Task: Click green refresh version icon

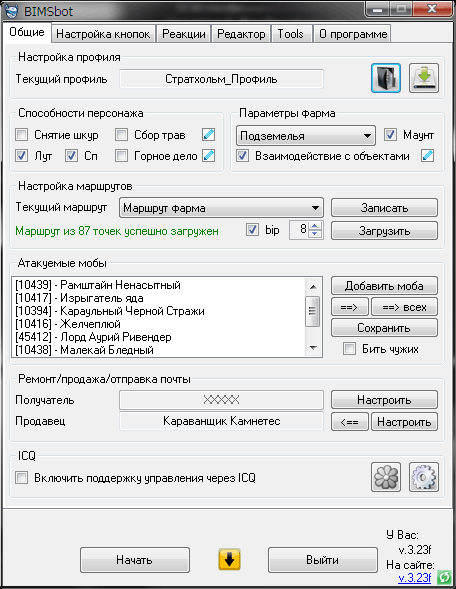Action: coord(444,577)
